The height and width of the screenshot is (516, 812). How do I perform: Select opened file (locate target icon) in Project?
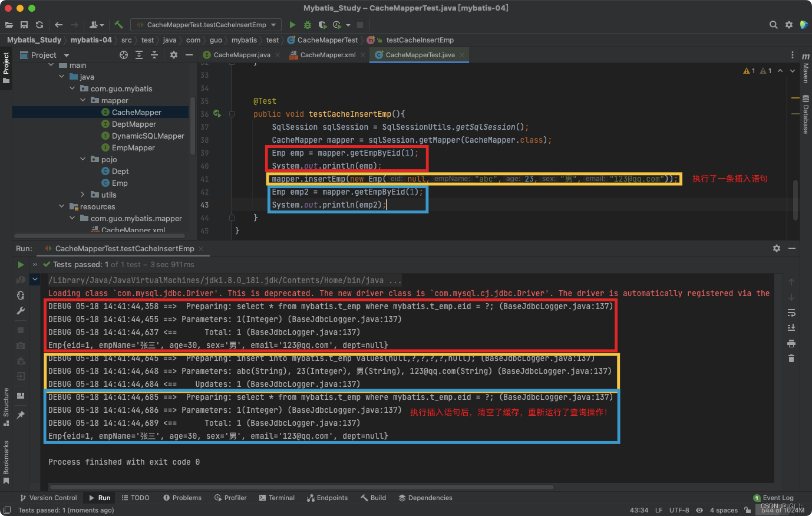[124, 55]
